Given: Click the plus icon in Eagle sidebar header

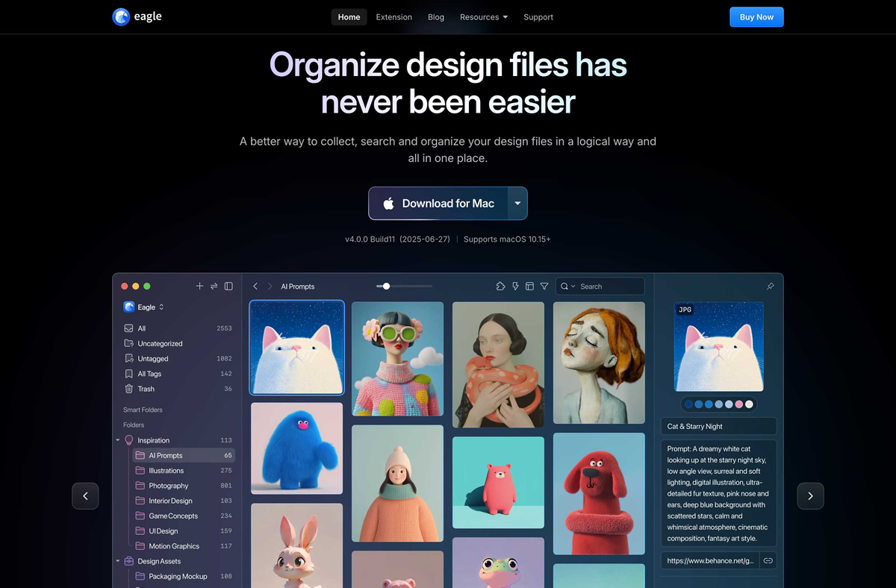Looking at the screenshot, I should [x=199, y=287].
